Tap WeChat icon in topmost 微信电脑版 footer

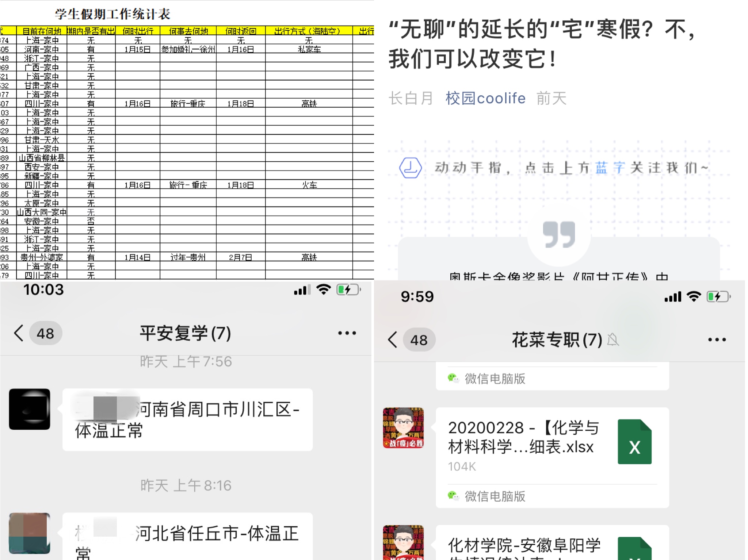click(453, 378)
